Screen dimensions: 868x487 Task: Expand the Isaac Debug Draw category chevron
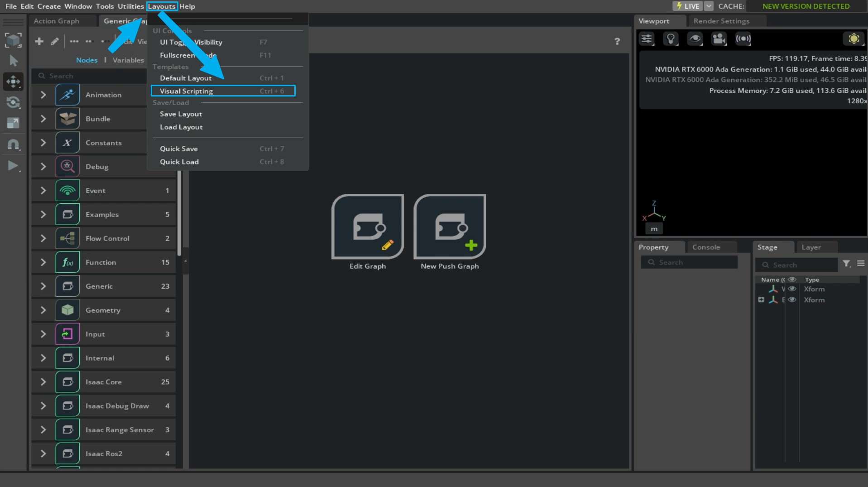[43, 406]
